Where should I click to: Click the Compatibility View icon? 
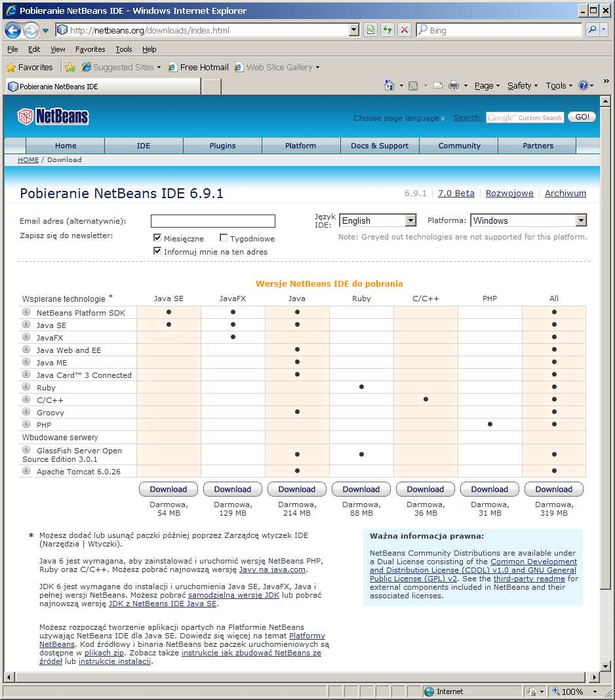(x=370, y=30)
